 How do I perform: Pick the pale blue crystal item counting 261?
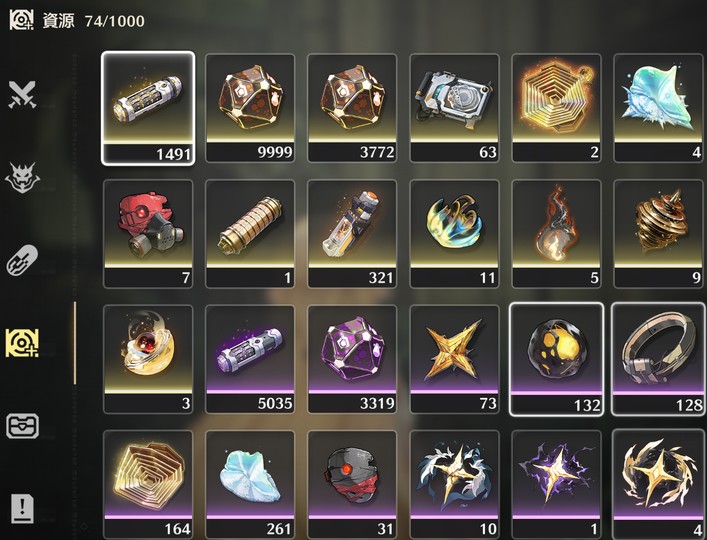(250, 485)
